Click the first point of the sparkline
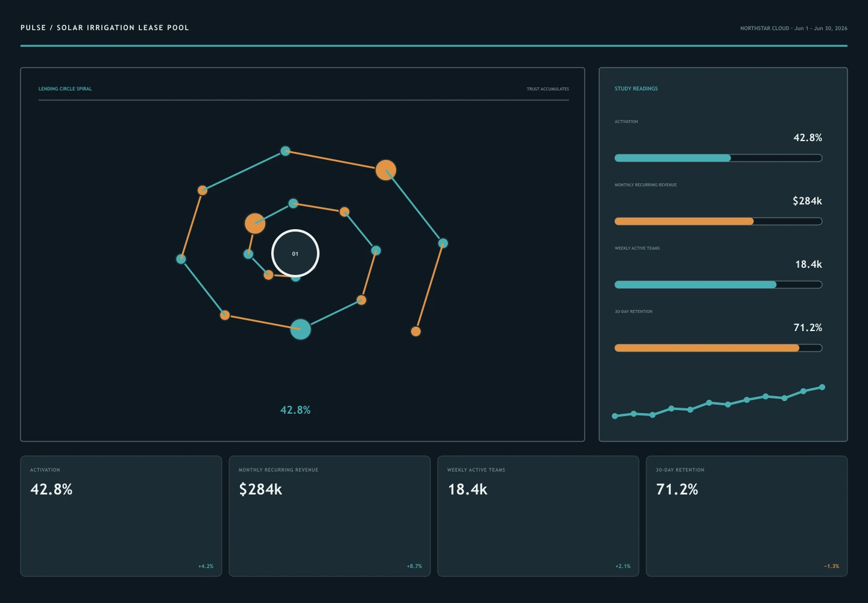This screenshot has width=868, height=603. 615,416
